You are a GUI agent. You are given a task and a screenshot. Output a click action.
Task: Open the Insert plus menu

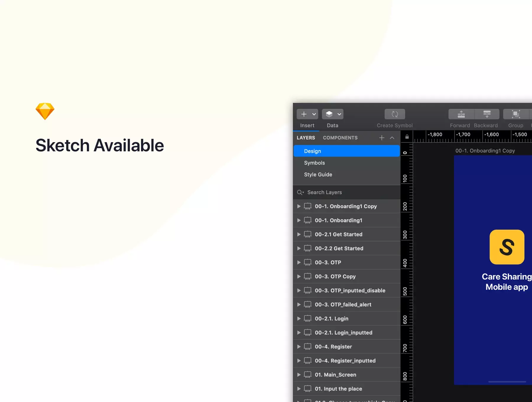tap(307, 114)
